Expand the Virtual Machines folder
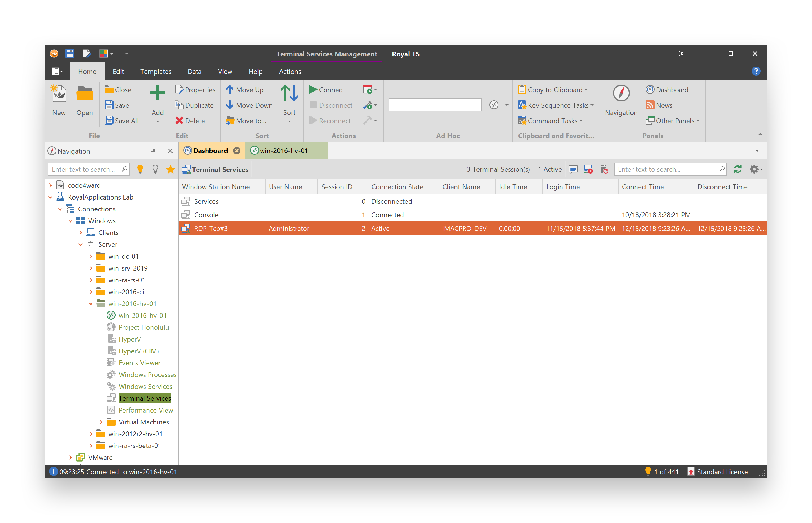 click(x=101, y=422)
